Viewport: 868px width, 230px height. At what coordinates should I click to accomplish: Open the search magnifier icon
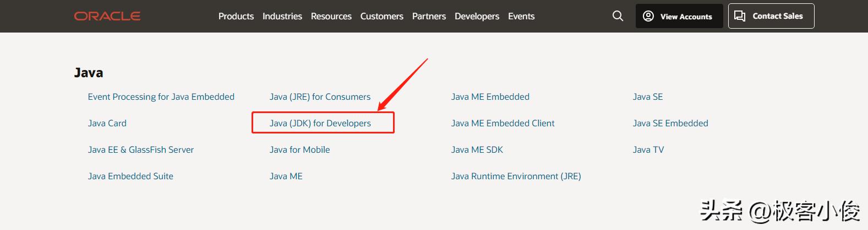pos(618,16)
